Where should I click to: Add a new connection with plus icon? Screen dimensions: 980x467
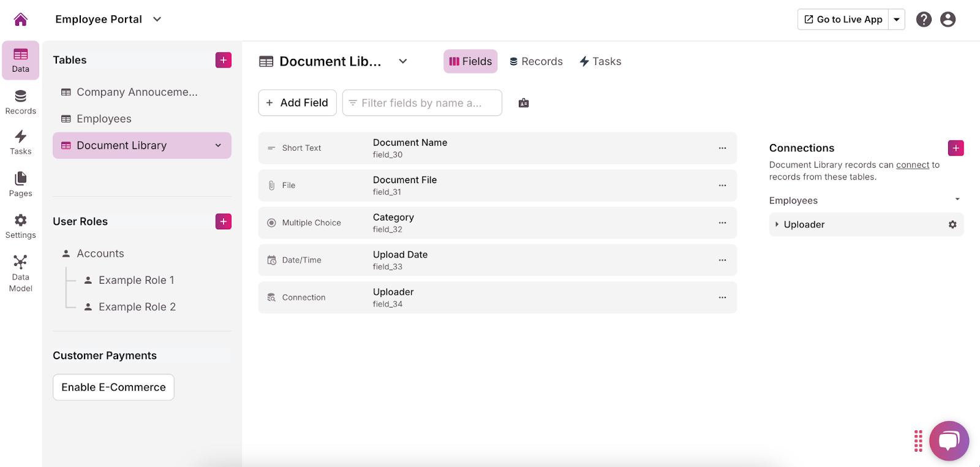pos(956,148)
